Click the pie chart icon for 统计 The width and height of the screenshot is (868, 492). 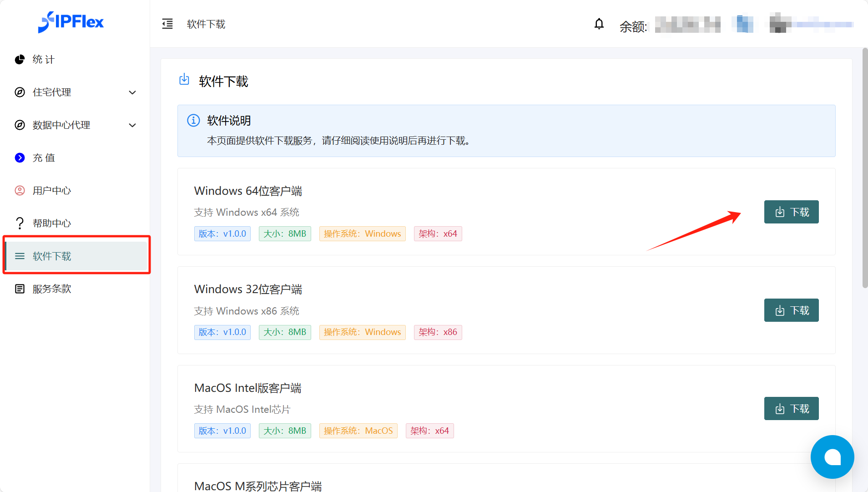pos(20,60)
